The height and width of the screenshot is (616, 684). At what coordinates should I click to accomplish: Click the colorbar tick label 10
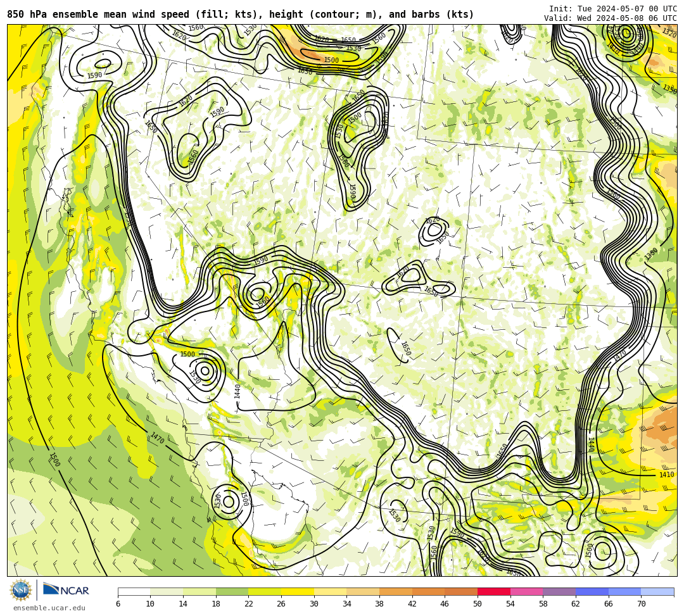[150, 604]
